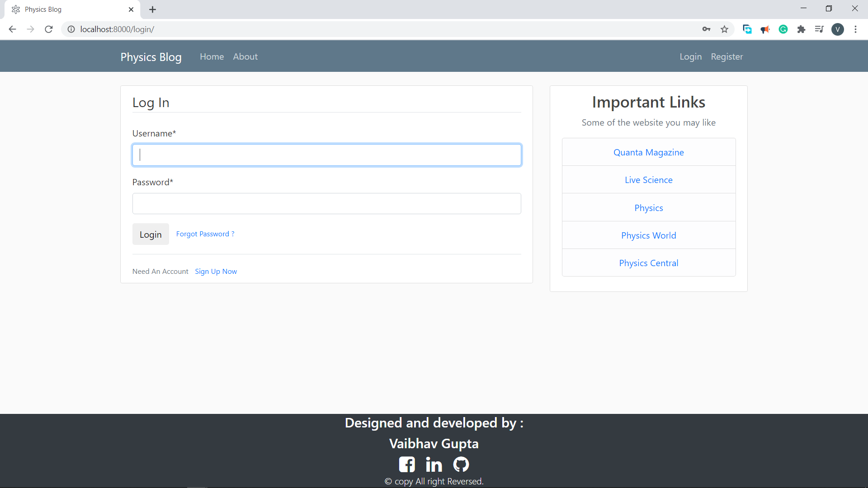
Task: Click Forgot Password link
Action: (x=205, y=234)
